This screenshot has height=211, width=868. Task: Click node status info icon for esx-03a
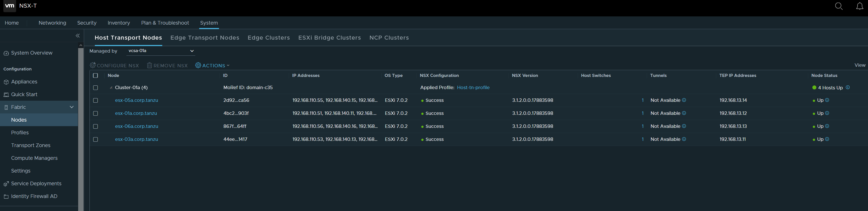pyautogui.click(x=827, y=139)
